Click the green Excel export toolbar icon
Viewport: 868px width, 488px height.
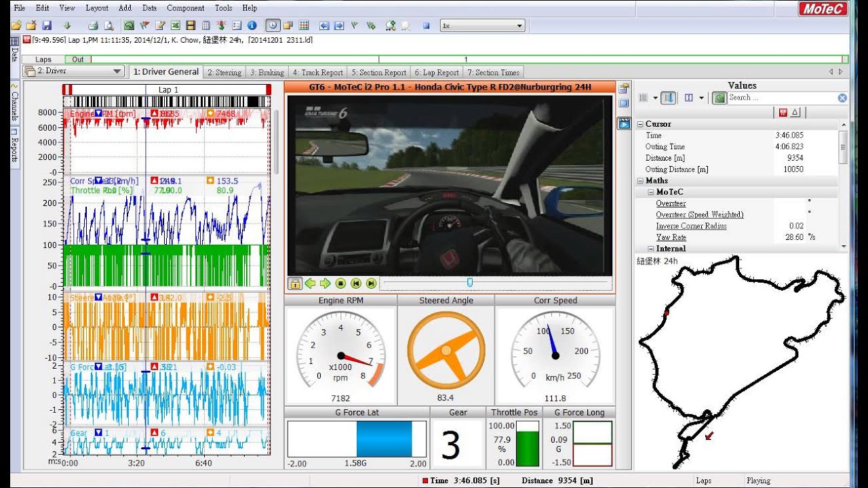point(176,26)
